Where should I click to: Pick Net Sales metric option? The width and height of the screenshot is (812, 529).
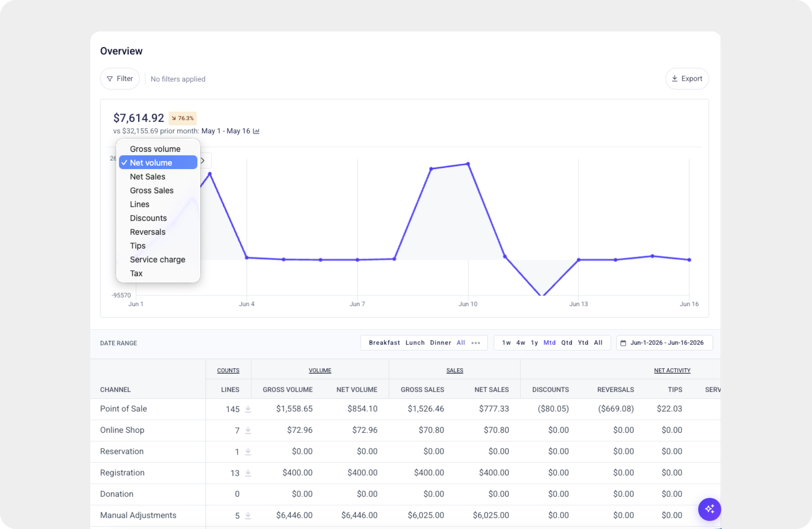[158, 177]
